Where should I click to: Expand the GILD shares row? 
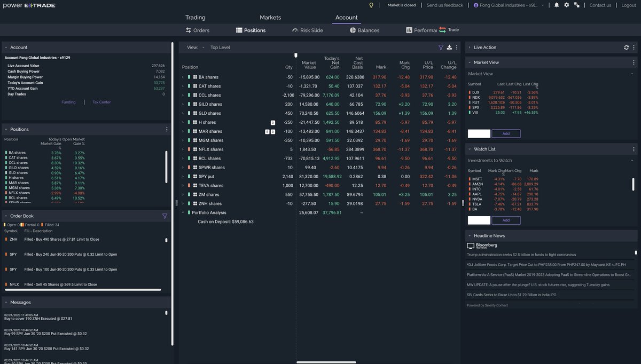coord(183,104)
